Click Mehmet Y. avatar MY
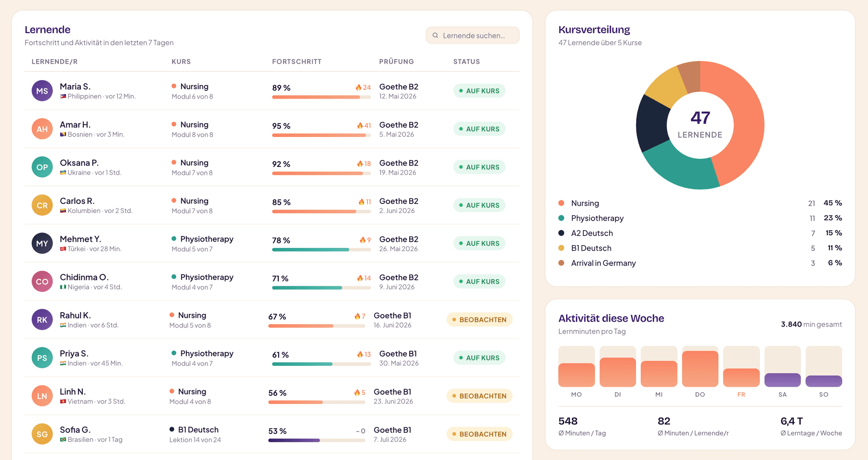868x460 pixels. point(42,243)
